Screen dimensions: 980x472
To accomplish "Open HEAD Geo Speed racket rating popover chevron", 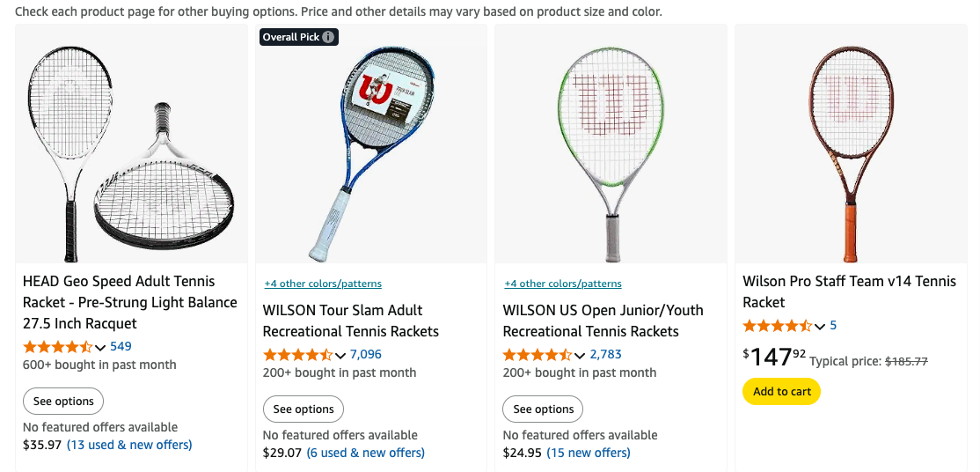I will pos(100,348).
